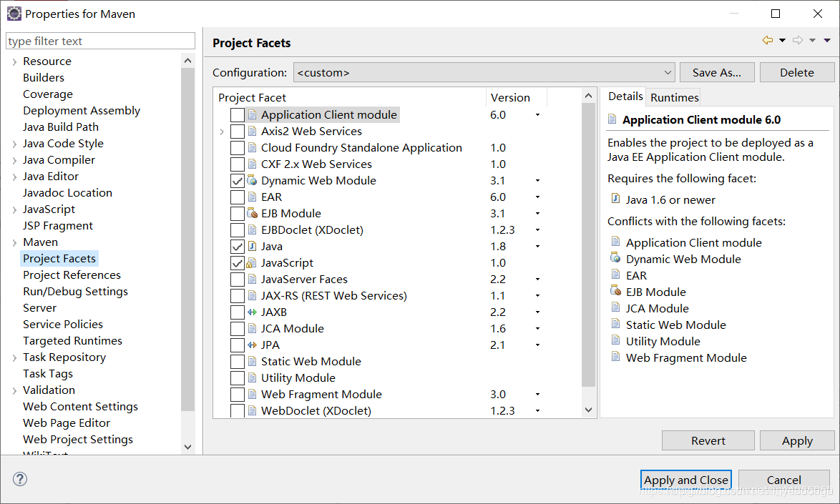Image resolution: width=840 pixels, height=504 pixels.
Task: Click the Properties for Maven title bar icon
Action: coord(14,14)
